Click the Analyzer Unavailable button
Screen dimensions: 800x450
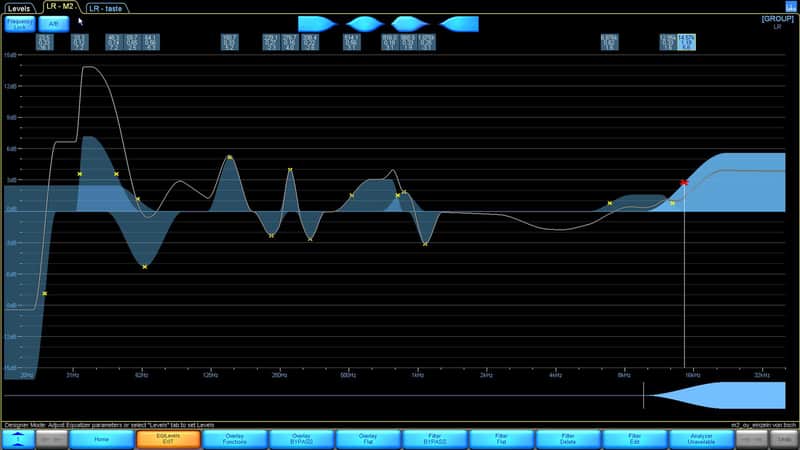tap(701, 439)
